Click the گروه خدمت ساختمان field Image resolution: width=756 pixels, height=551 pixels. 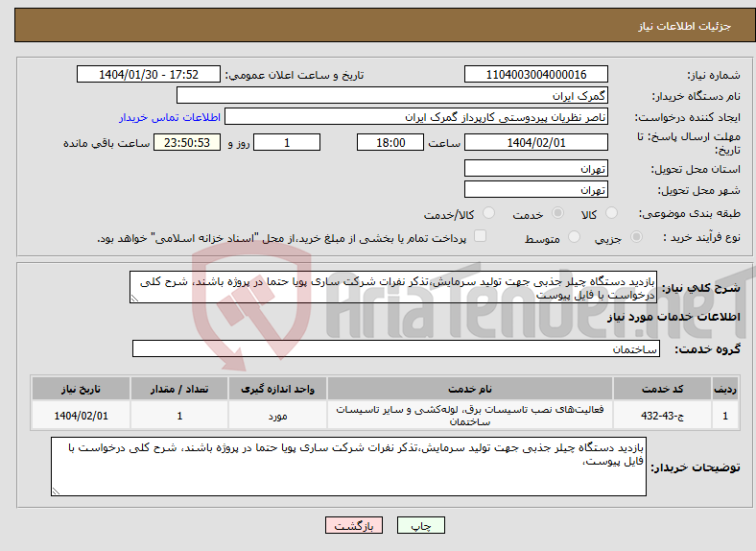coord(396,348)
